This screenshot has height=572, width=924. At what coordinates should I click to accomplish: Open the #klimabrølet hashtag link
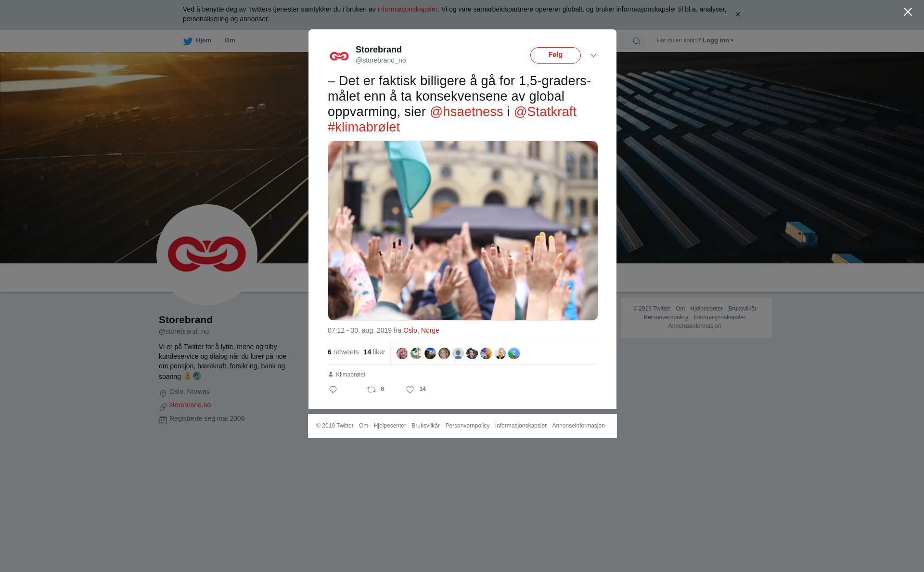pos(364,127)
